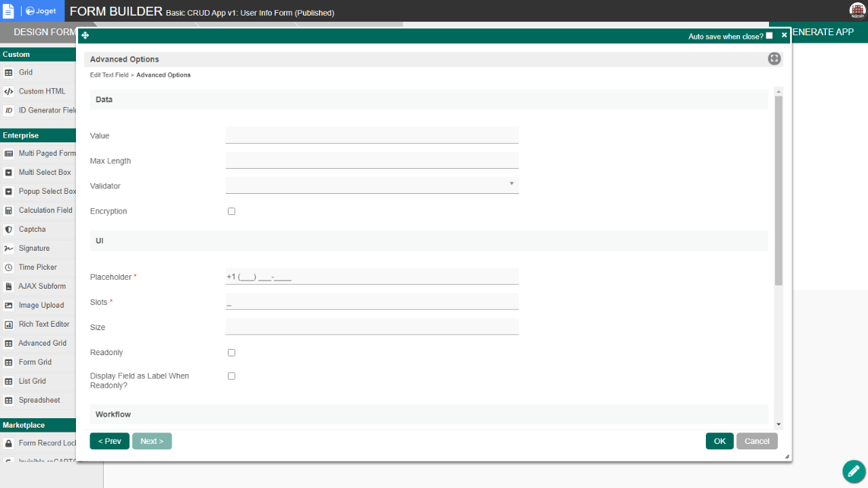
Task: Click the Max Length input field
Action: [372, 161]
